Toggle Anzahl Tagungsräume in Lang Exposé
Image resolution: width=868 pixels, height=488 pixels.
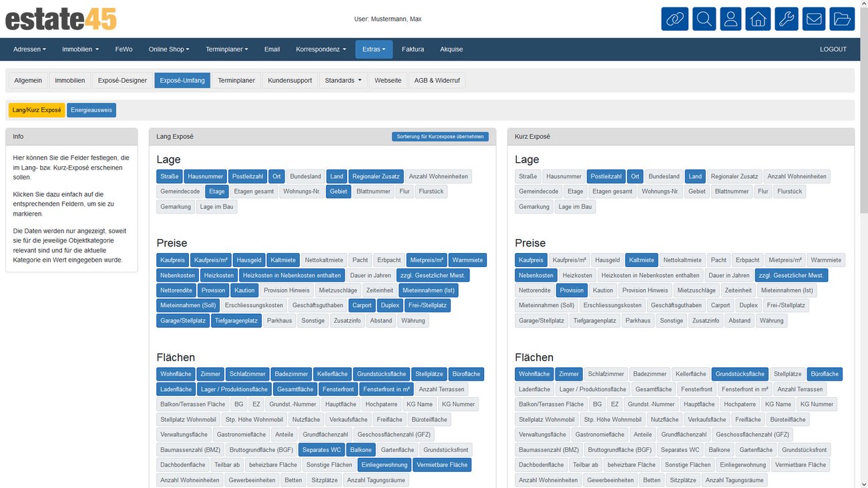[x=375, y=480]
